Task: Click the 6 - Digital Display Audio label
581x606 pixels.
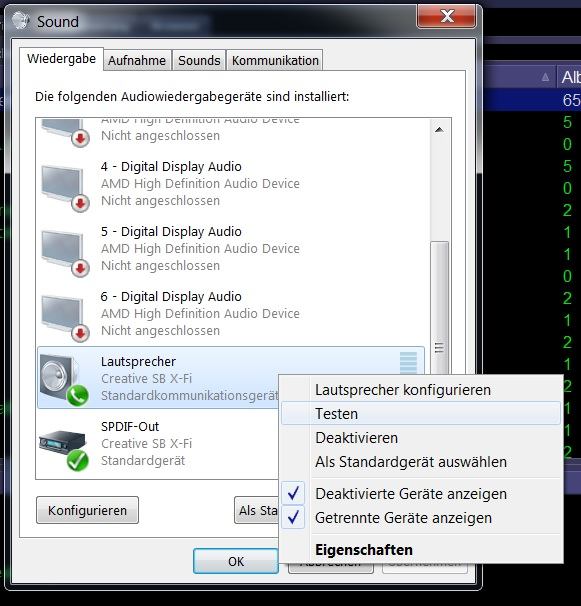Action: click(x=171, y=296)
